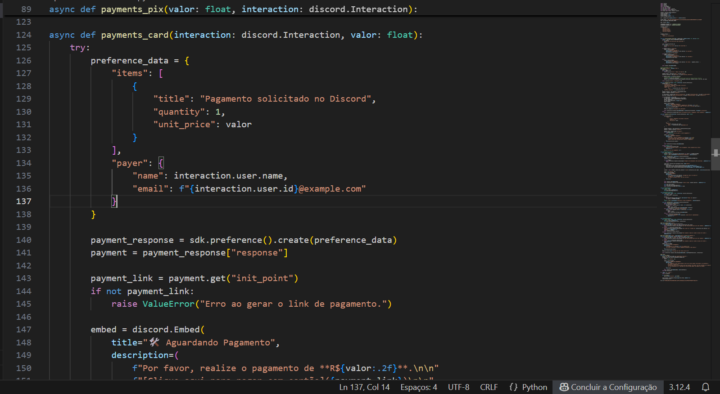Click ValueError on line 145
Image resolution: width=720 pixels, height=394 pixels.
pyautogui.click(x=168, y=304)
